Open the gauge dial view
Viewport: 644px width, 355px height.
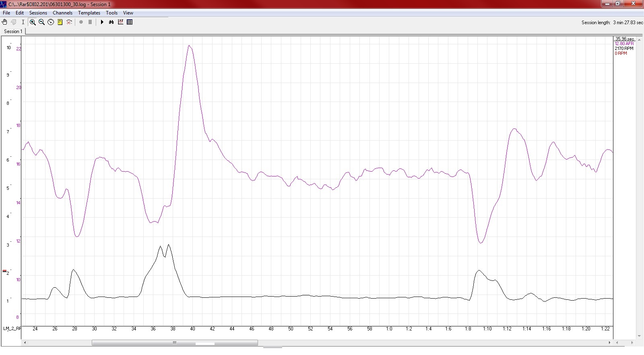(x=51, y=22)
